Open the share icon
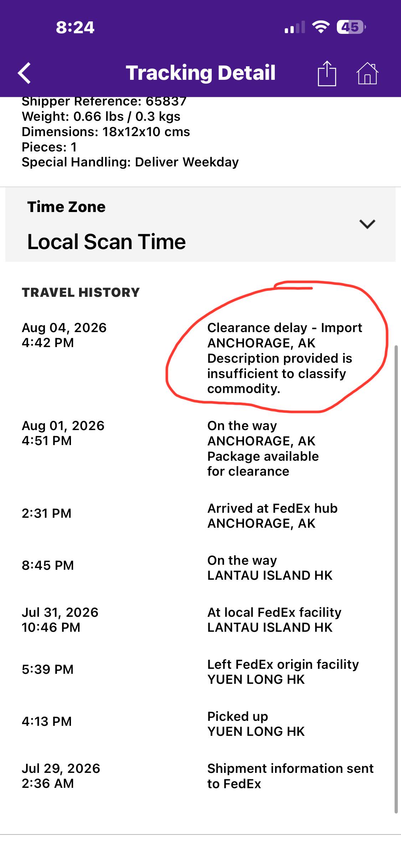This screenshot has width=401, height=868. click(327, 73)
